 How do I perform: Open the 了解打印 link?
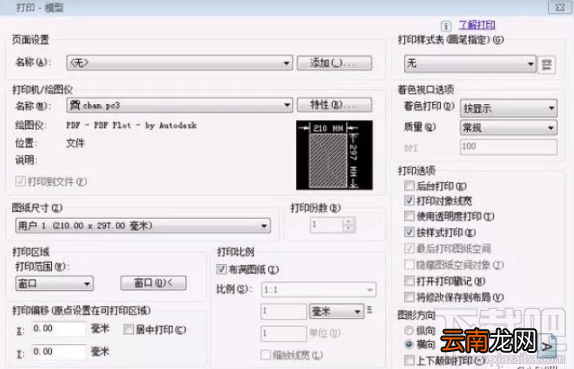[477, 25]
